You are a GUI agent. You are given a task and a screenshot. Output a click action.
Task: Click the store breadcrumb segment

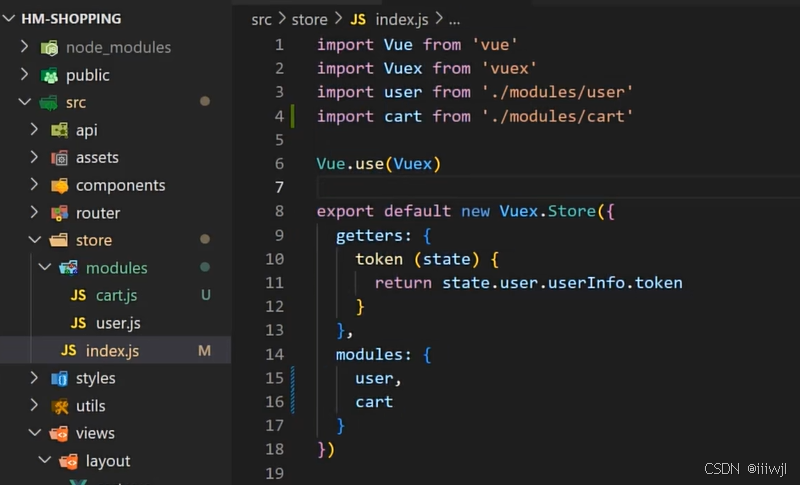[x=309, y=20]
